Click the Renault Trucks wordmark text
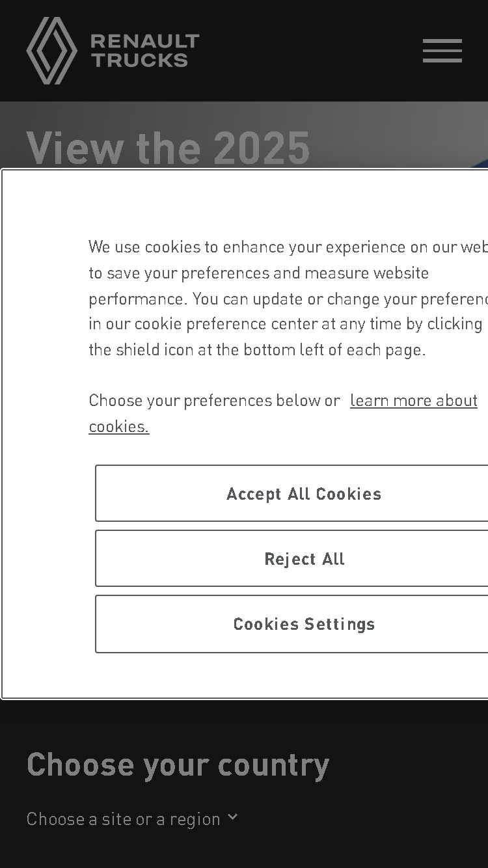Image resolution: width=488 pixels, height=868 pixels. click(x=144, y=51)
